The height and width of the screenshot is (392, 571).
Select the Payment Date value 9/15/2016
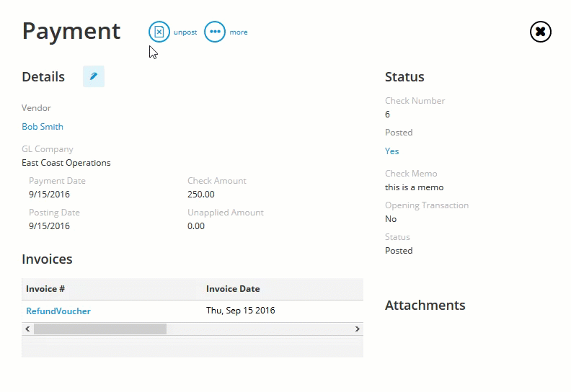(x=49, y=195)
